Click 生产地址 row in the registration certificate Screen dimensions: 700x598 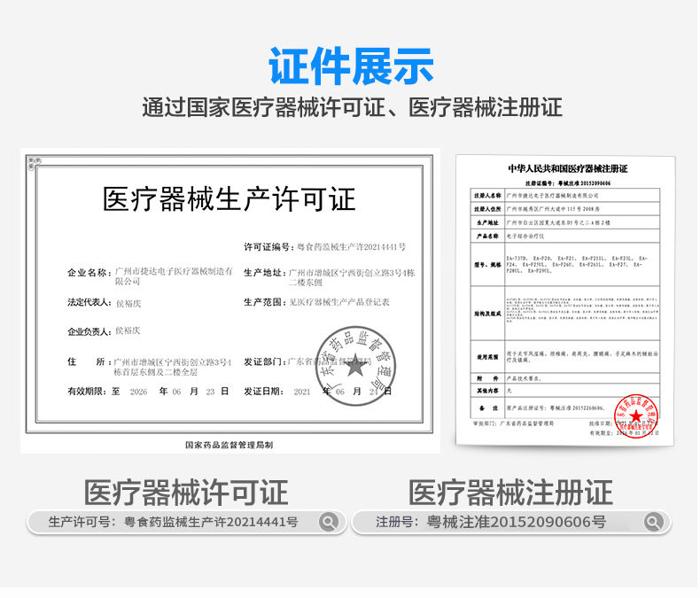click(x=565, y=222)
